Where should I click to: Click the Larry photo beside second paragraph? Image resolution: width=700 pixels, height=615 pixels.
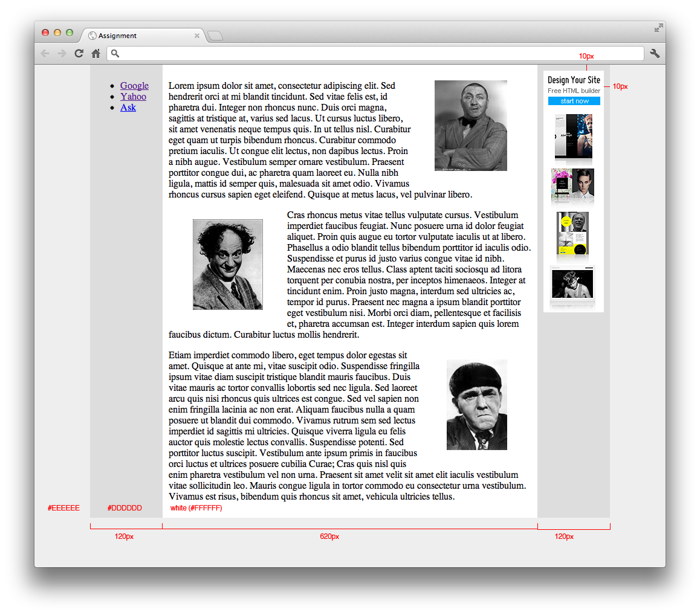tap(228, 265)
